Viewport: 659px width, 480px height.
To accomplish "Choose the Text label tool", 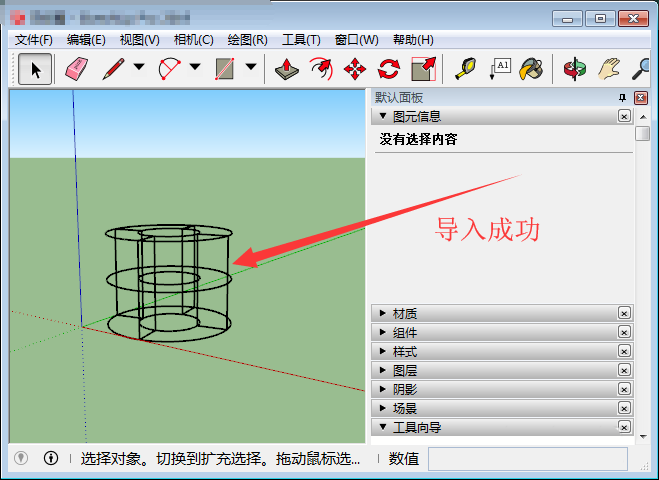I will point(500,69).
